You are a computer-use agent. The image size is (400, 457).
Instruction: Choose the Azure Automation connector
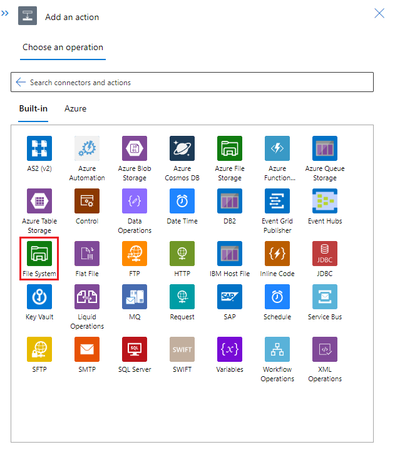point(87,149)
